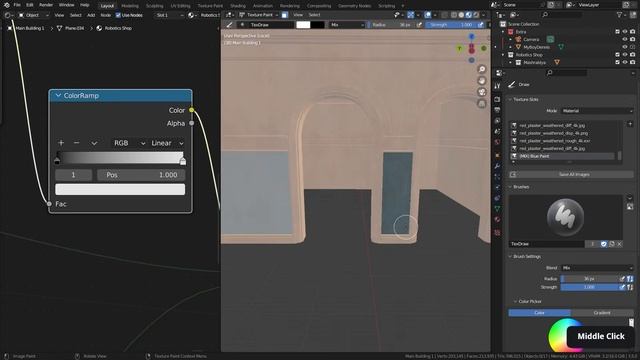This screenshot has width=640, height=360.
Task: Add a texture slot with the plus button
Action: pyautogui.click(x=630, y=124)
